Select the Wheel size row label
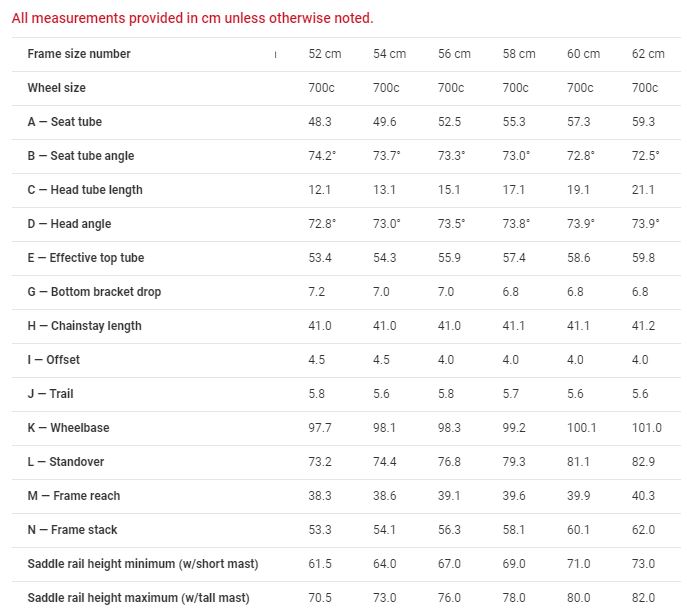This screenshot has width=687, height=612. (x=56, y=88)
